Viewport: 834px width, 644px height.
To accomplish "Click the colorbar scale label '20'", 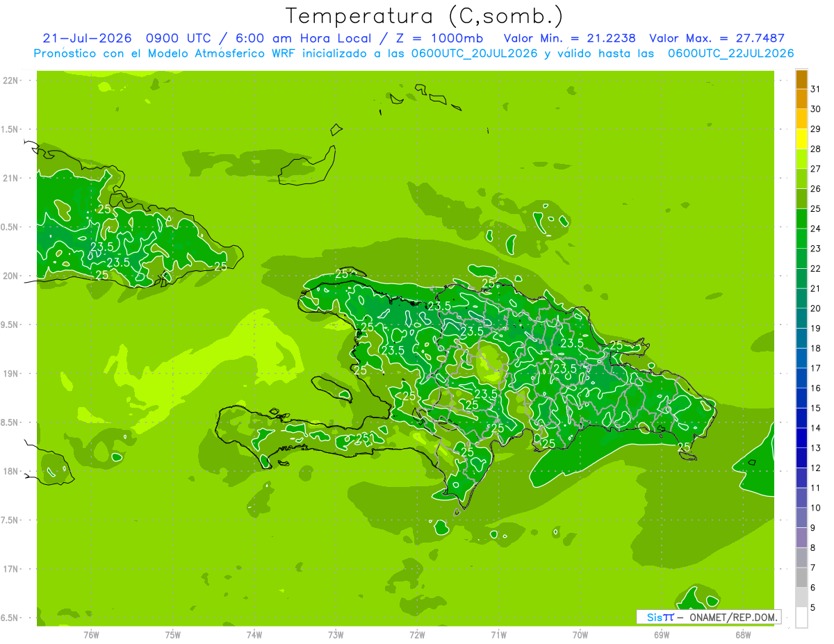I will coord(816,308).
